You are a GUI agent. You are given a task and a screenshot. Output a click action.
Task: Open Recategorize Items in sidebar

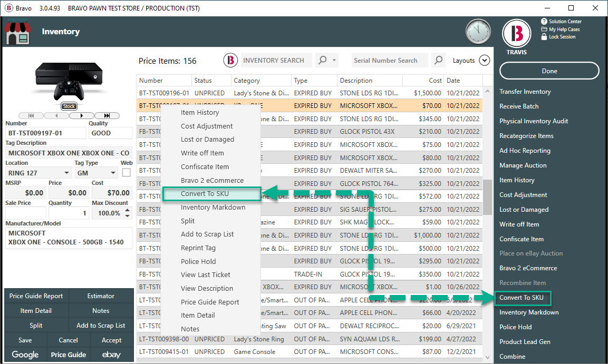[526, 136]
